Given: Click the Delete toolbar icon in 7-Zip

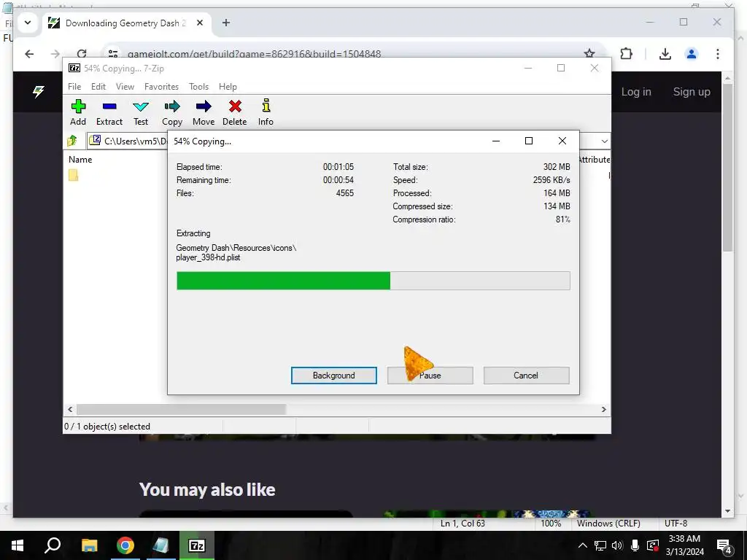Looking at the screenshot, I should [x=234, y=112].
